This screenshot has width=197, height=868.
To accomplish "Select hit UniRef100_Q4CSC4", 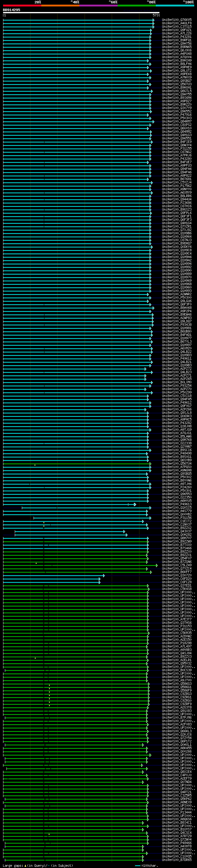I will point(177,833).
